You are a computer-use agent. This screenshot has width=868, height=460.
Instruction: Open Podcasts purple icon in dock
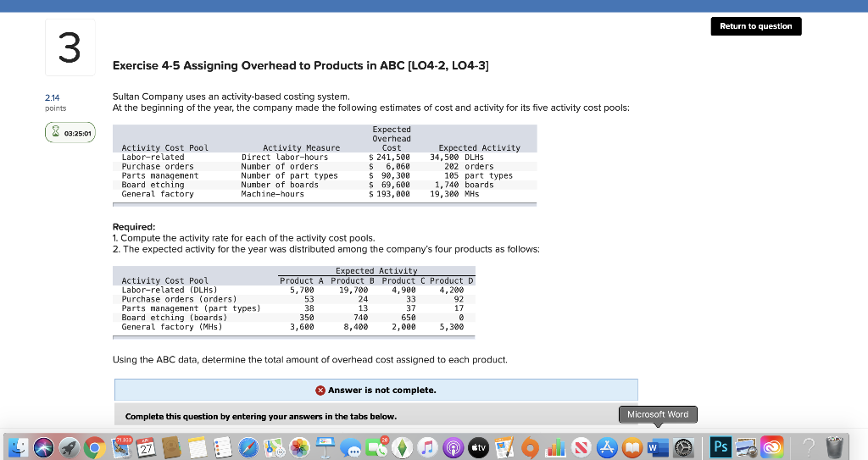pos(453,447)
